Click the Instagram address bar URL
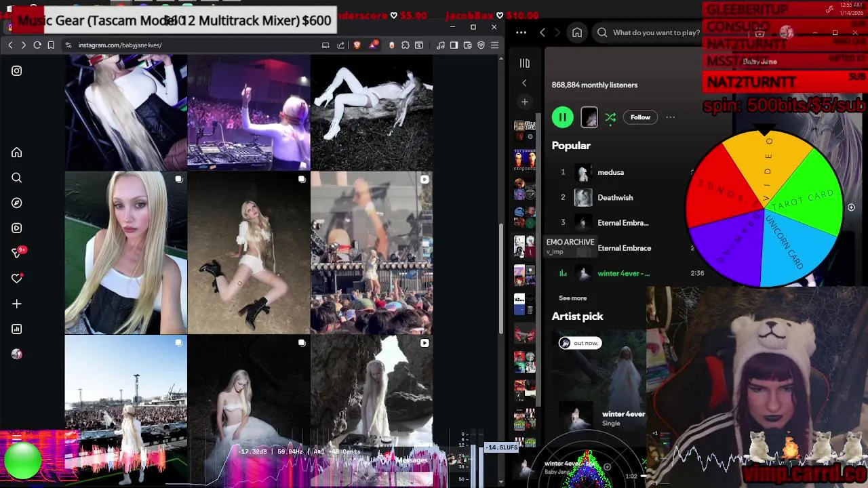The width and height of the screenshot is (868, 488). 120,45
